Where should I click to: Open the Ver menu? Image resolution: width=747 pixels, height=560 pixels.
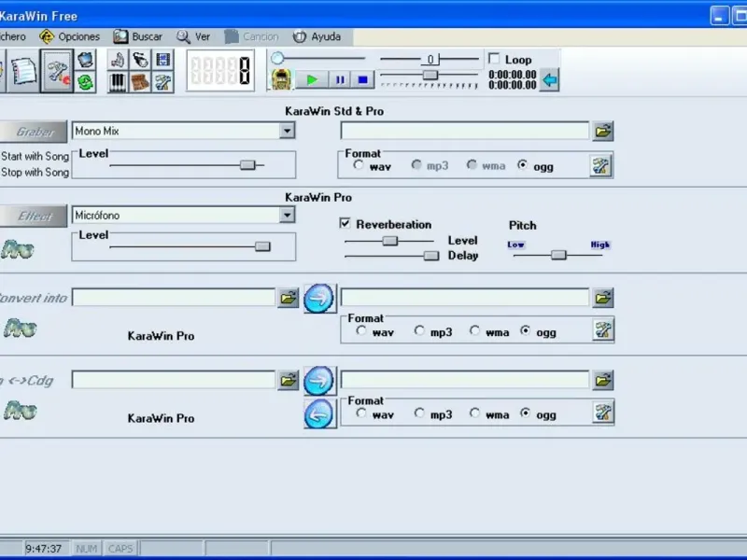(193, 36)
